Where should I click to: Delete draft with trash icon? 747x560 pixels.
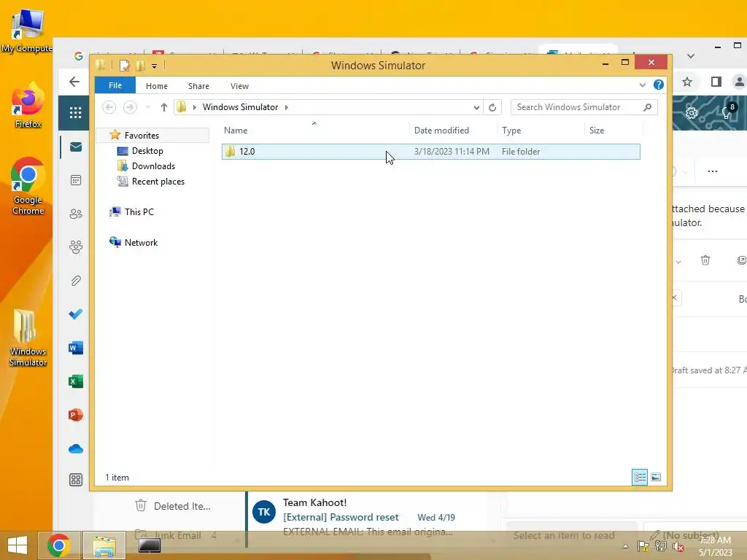click(705, 260)
